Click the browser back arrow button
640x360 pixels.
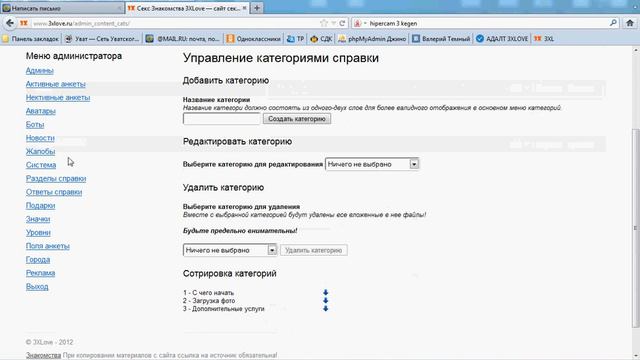(x=10, y=23)
